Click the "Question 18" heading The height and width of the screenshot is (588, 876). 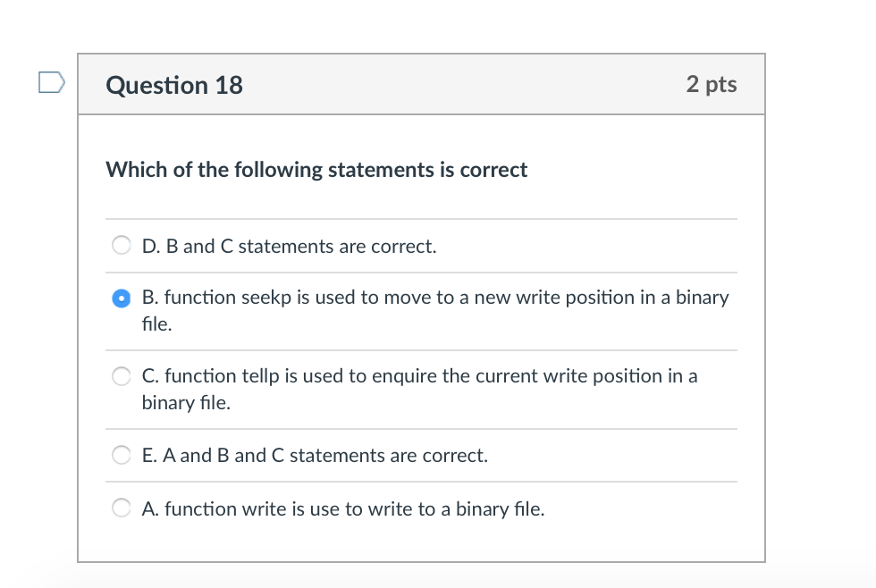click(174, 85)
